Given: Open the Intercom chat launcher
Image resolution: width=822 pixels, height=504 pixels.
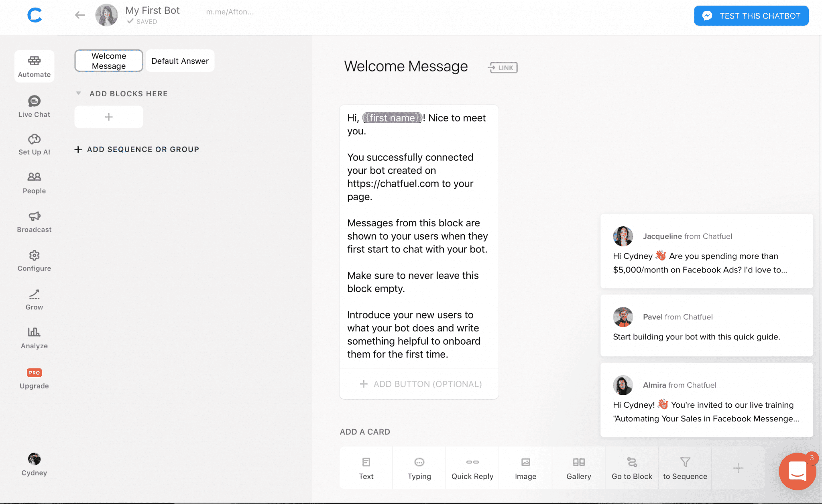Looking at the screenshot, I should 798,471.
